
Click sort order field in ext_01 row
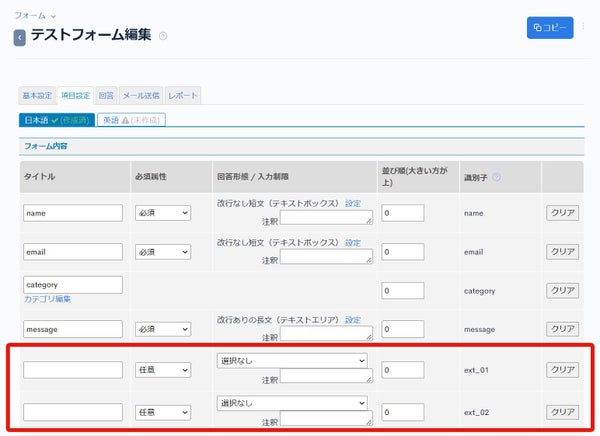point(403,370)
